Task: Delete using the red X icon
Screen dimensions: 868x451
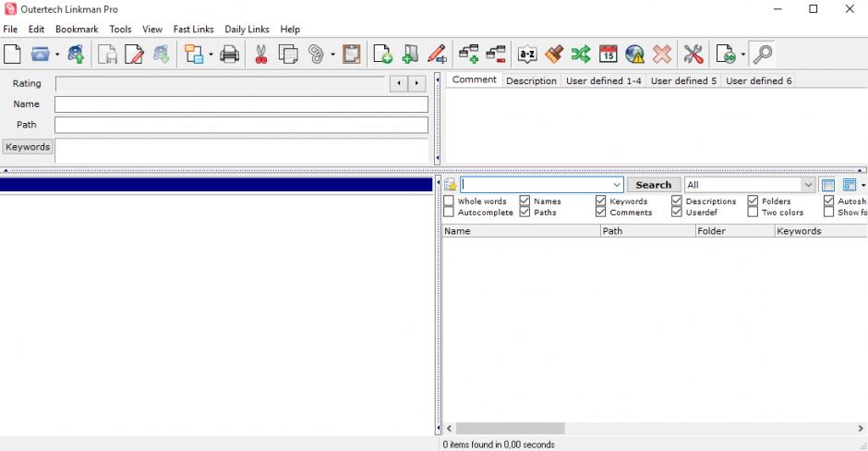Action: point(661,55)
